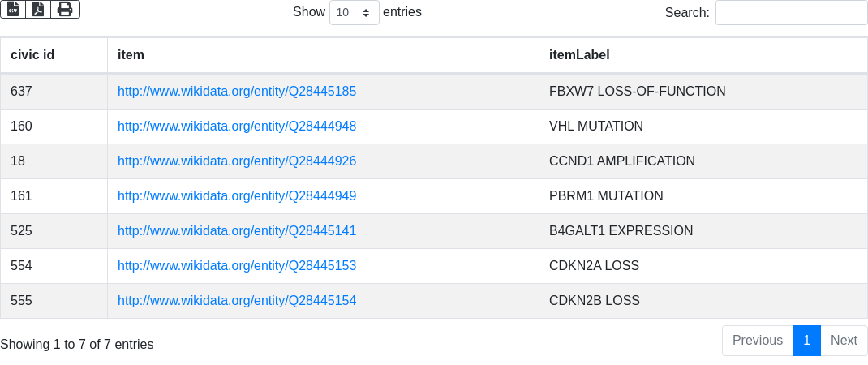
Task: Export the table as CSV
Action: 13,9
